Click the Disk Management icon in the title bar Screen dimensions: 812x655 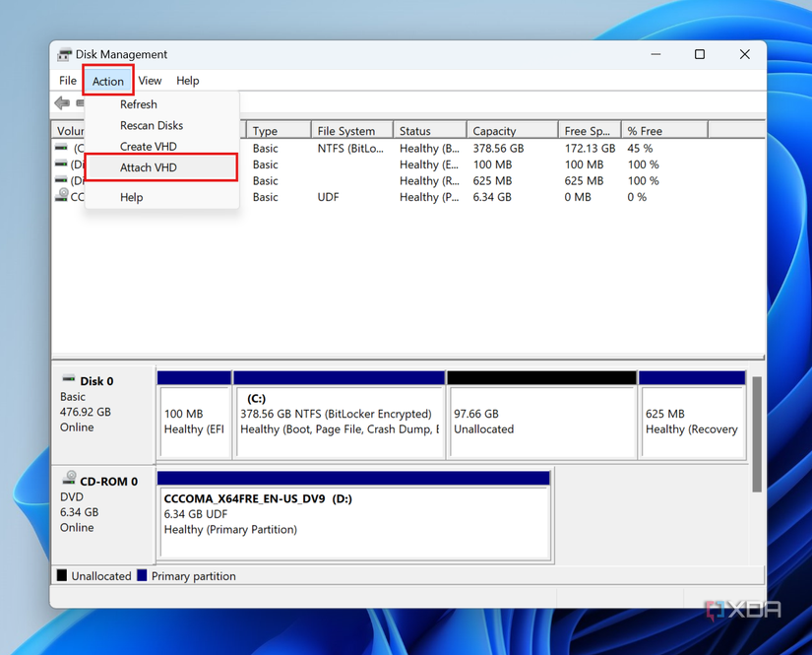65,54
